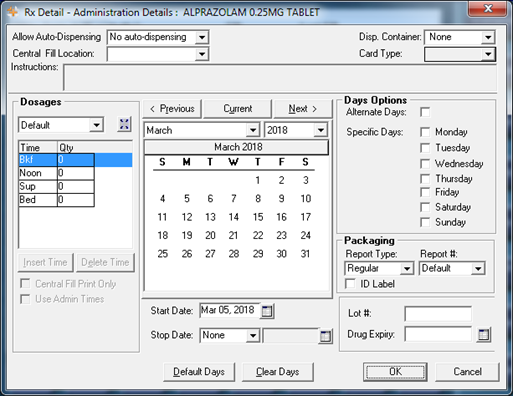Open the Stop Date calendar picker icon
The image size is (513, 396).
(x=325, y=336)
